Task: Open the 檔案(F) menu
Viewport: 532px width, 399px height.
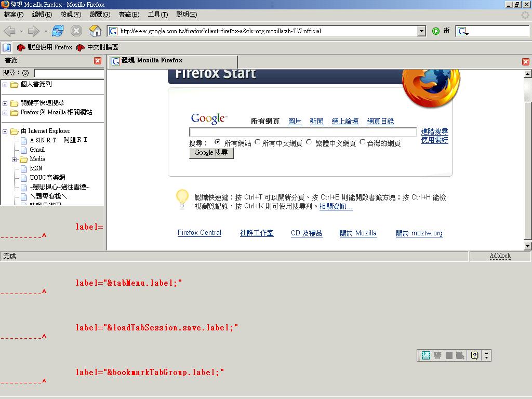Action: (x=14, y=15)
